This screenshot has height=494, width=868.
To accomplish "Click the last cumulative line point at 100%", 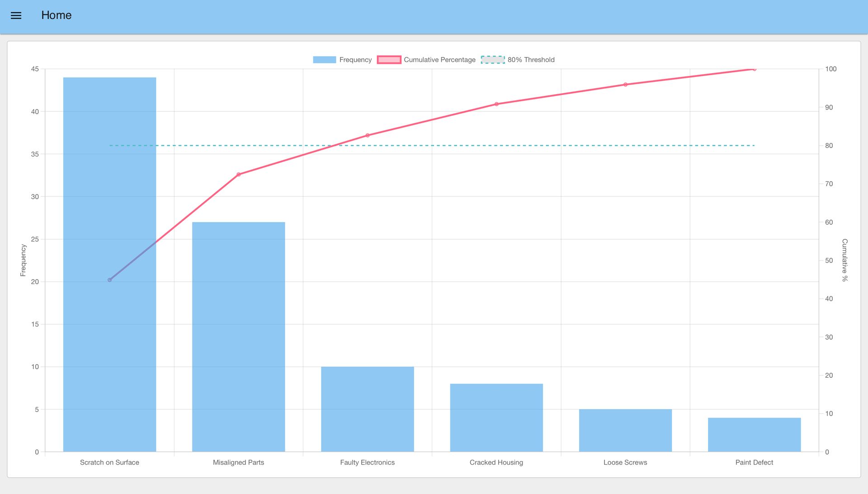I will (x=754, y=69).
